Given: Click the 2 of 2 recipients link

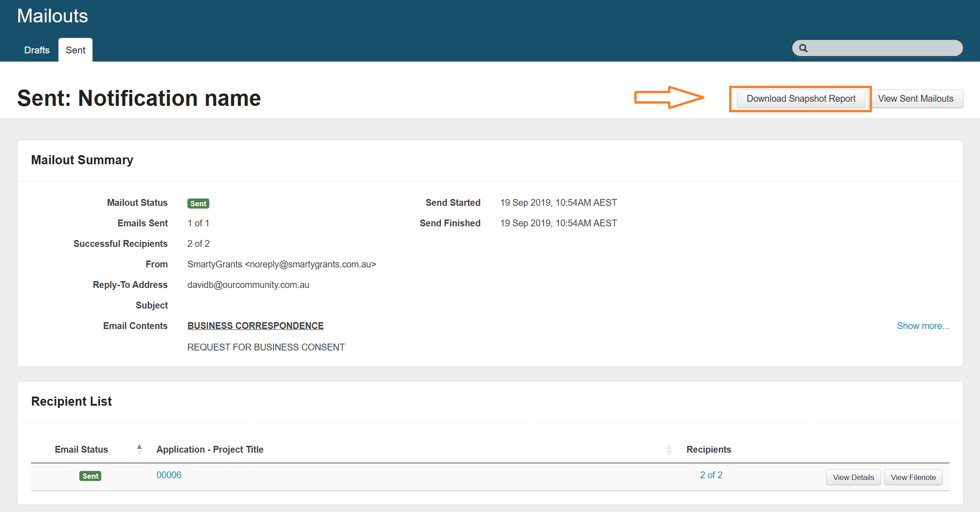Looking at the screenshot, I should point(711,475).
